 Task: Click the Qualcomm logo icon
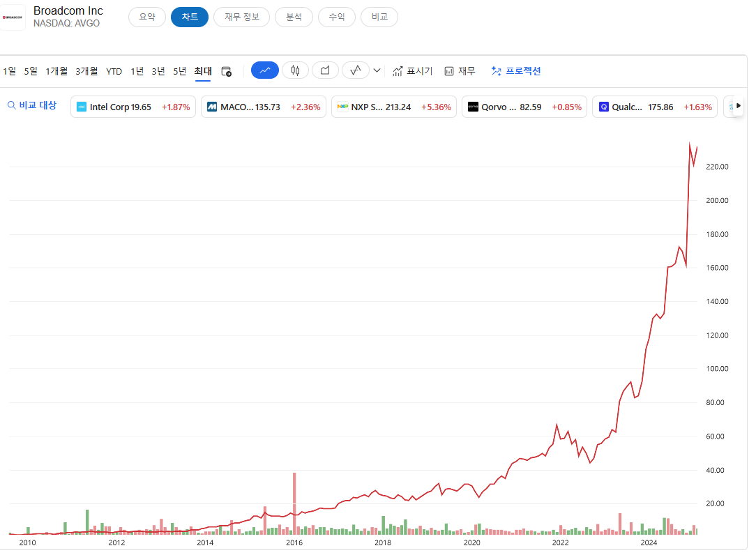pyautogui.click(x=604, y=107)
